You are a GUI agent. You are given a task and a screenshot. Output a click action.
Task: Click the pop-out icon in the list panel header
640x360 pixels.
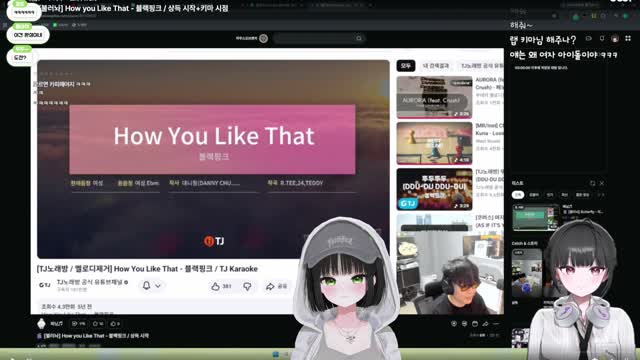click(x=592, y=183)
